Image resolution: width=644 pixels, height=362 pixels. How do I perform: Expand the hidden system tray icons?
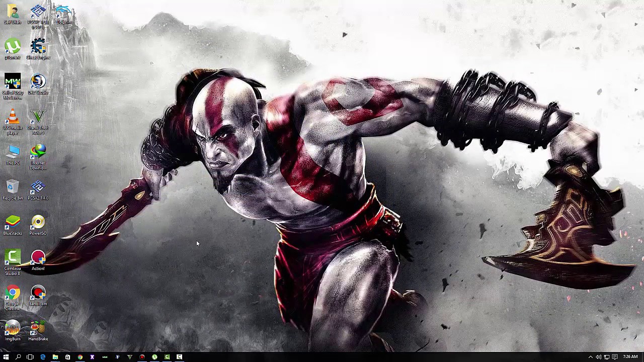tap(591, 357)
